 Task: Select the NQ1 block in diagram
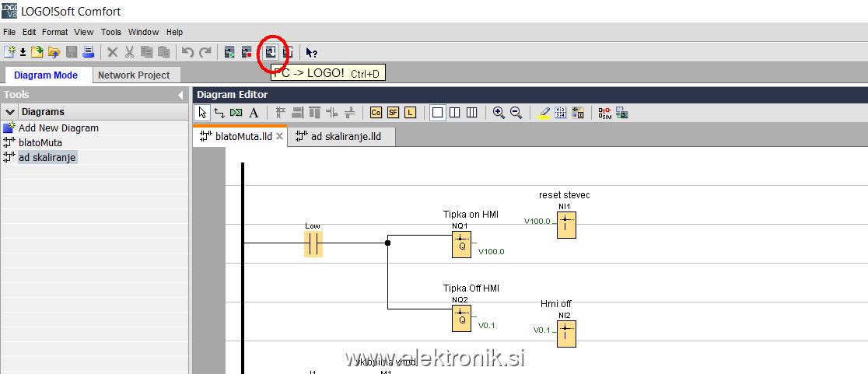pos(462,246)
